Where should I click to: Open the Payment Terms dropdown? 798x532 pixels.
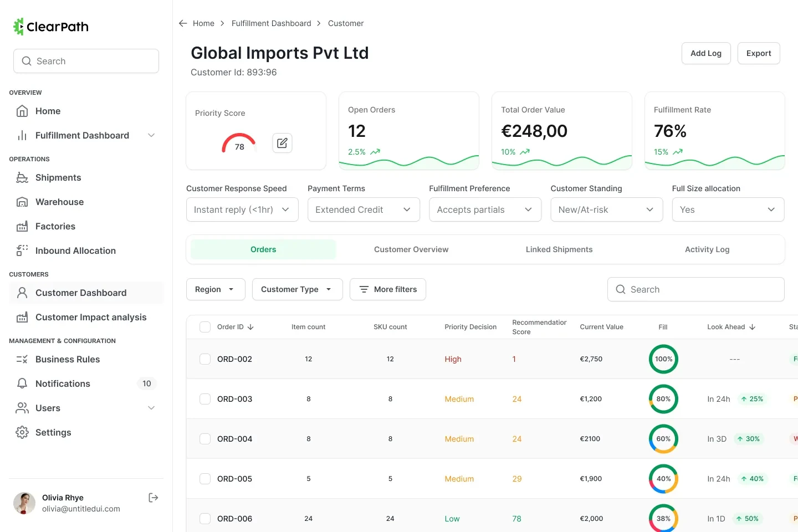pos(364,209)
